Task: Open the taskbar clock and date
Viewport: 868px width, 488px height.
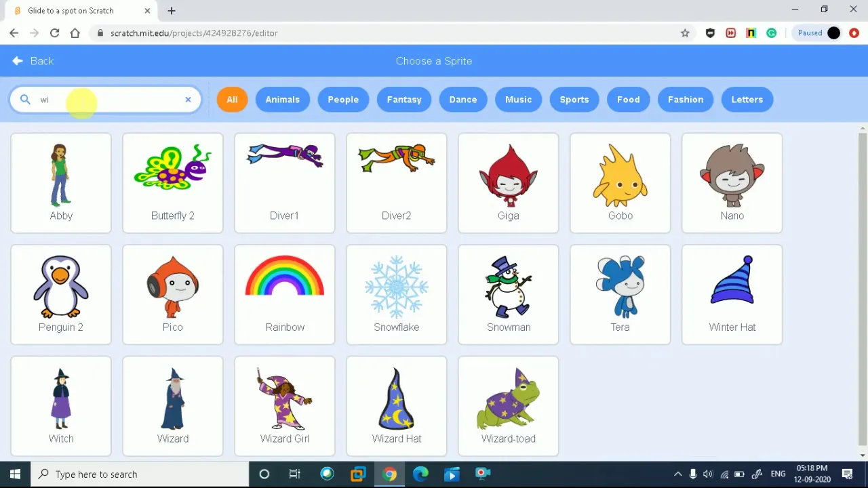Action: tap(812, 474)
